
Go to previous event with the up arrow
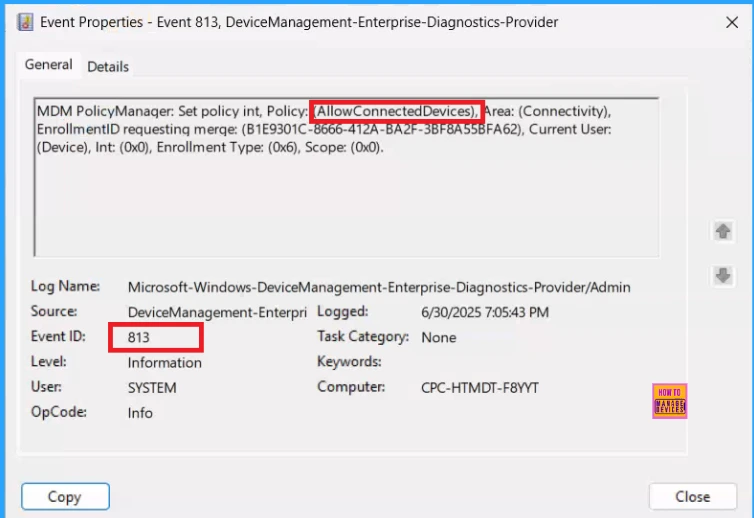coord(723,231)
